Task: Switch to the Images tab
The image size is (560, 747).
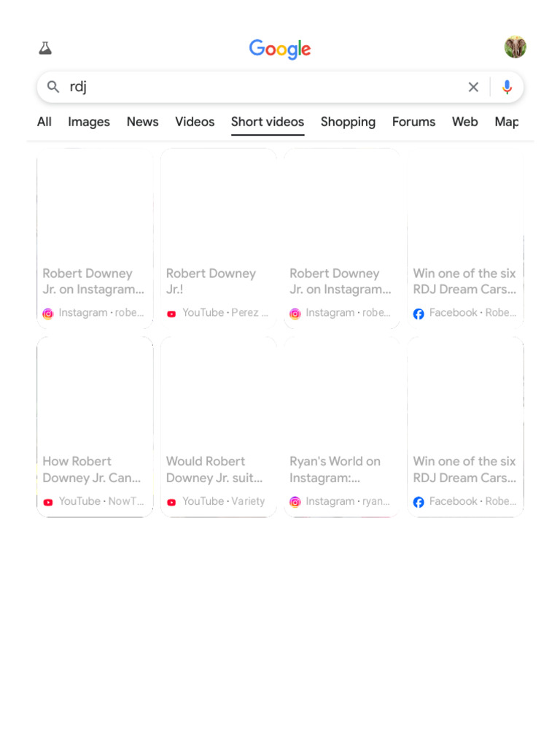Action: [89, 122]
